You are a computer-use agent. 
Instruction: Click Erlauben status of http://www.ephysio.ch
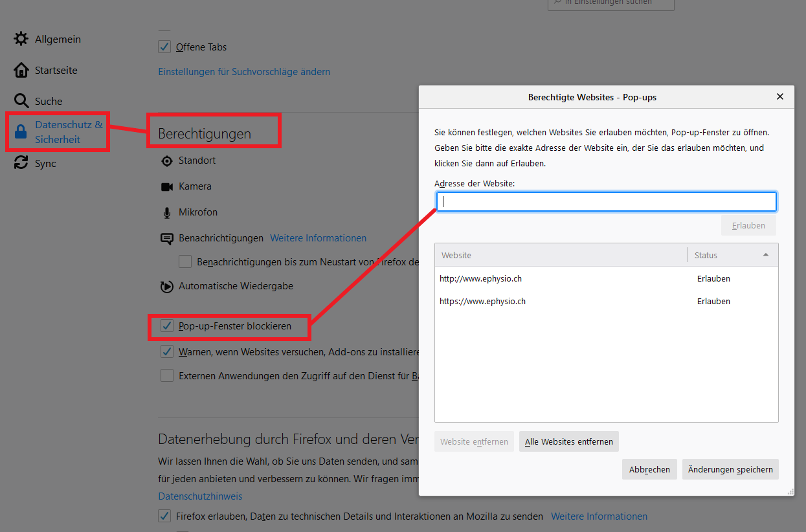click(713, 279)
